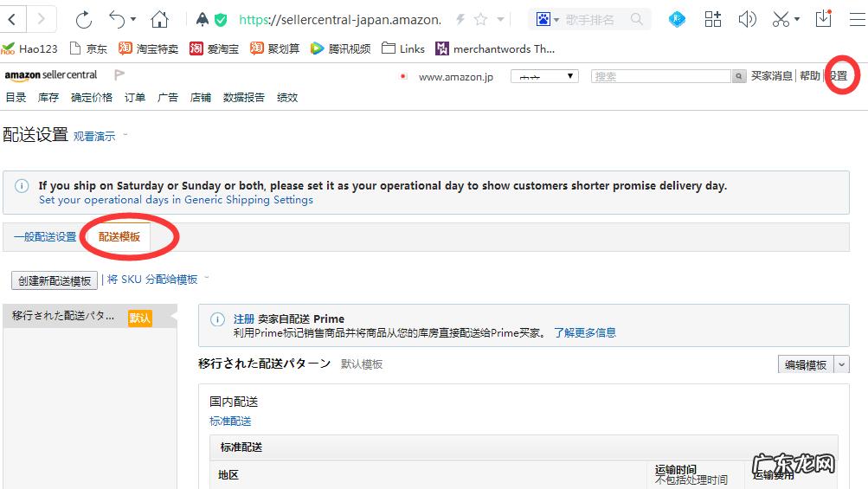
Task: Click 将 SKU 分配给模板 link
Action: click(152, 280)
